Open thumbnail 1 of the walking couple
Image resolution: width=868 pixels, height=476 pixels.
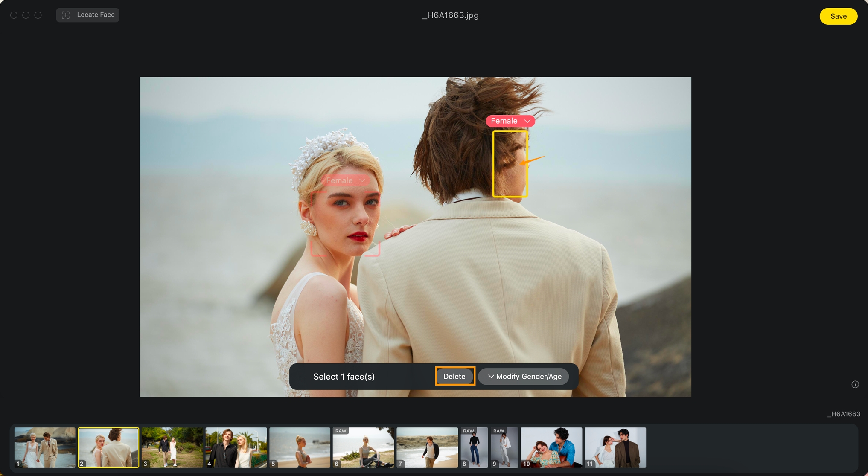(45, 447)
